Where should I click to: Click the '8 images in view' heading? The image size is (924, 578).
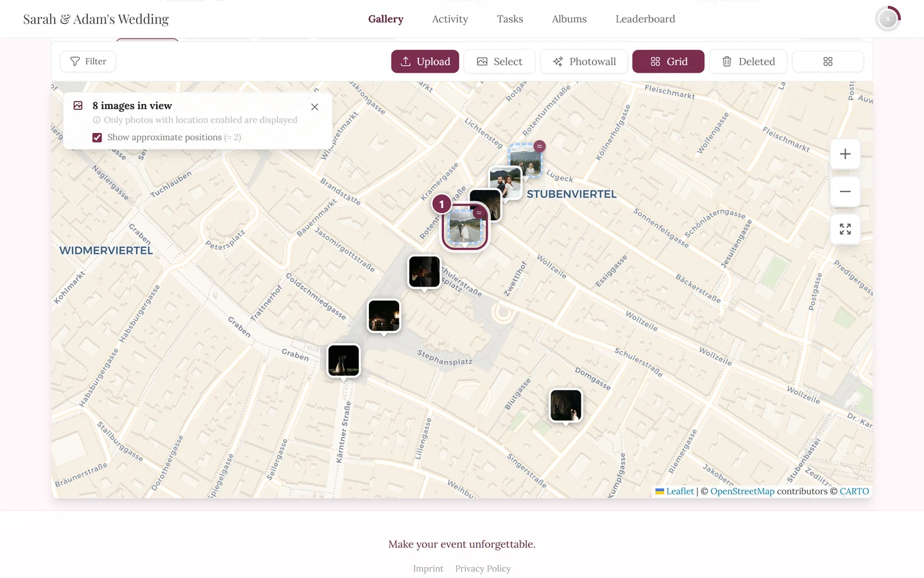coord(132,106)
